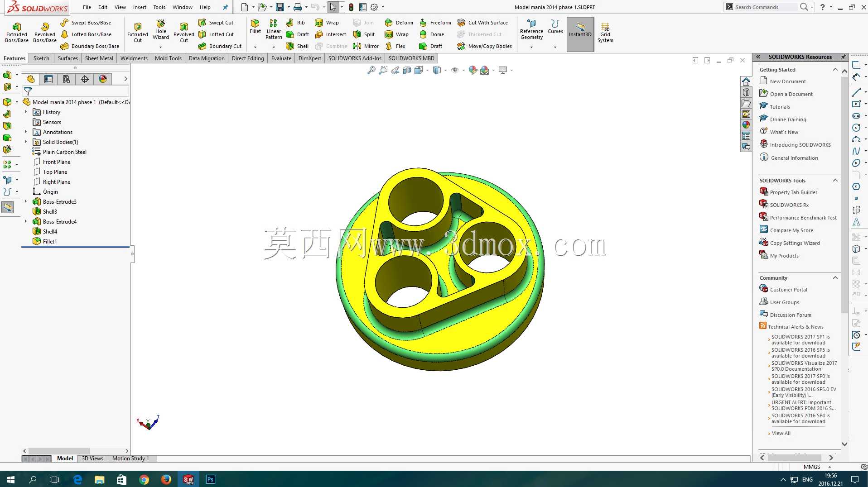Viewport: 868px width, 487px height.
Task: Open the Appearances color ball tab in task pane
Action: click(746, 125)
